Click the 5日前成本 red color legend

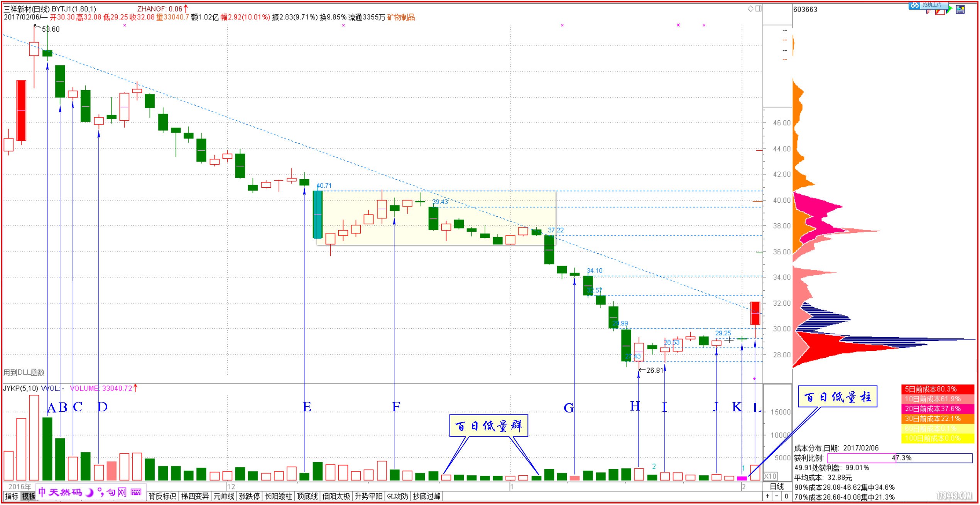coord(937,389)
